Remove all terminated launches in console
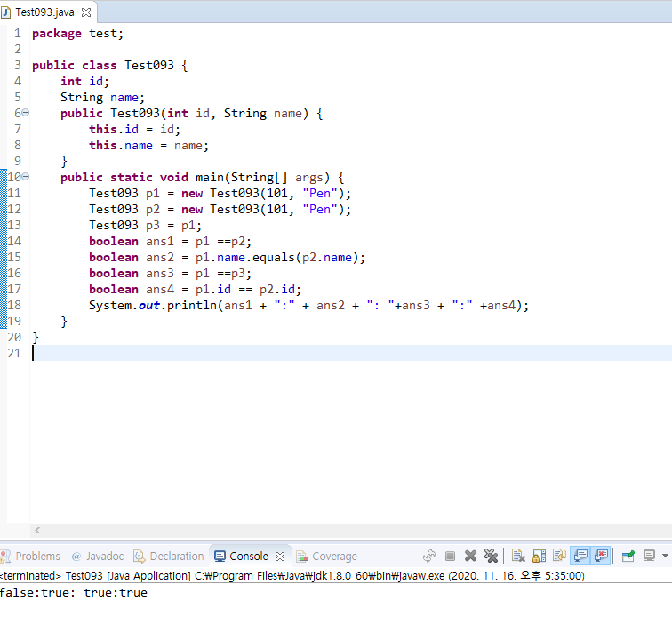Image resolution: width=672 pixels, height=625 pixels. 492,556
